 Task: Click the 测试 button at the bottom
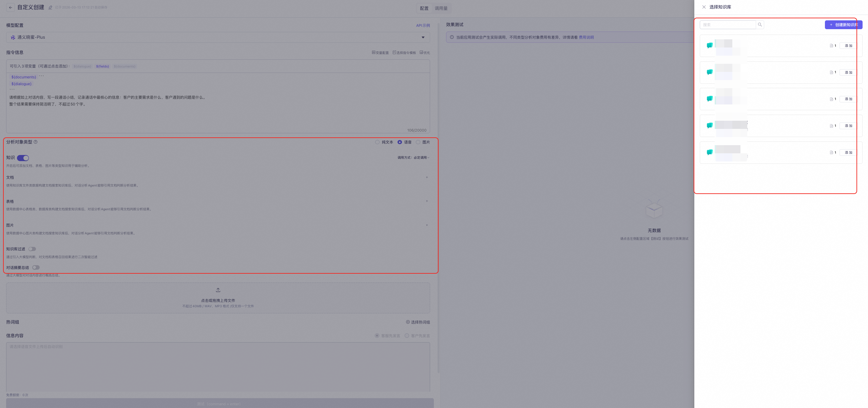coord(220,403)
